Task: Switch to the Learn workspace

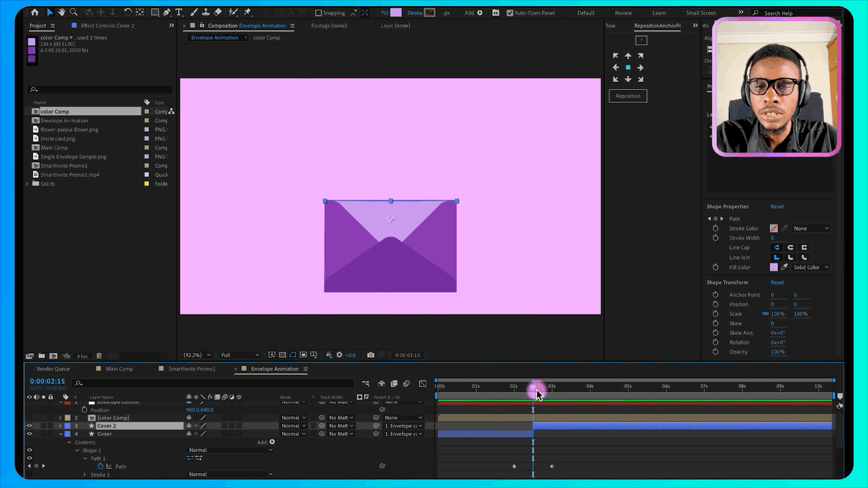Action: click(x=658, y=13)
